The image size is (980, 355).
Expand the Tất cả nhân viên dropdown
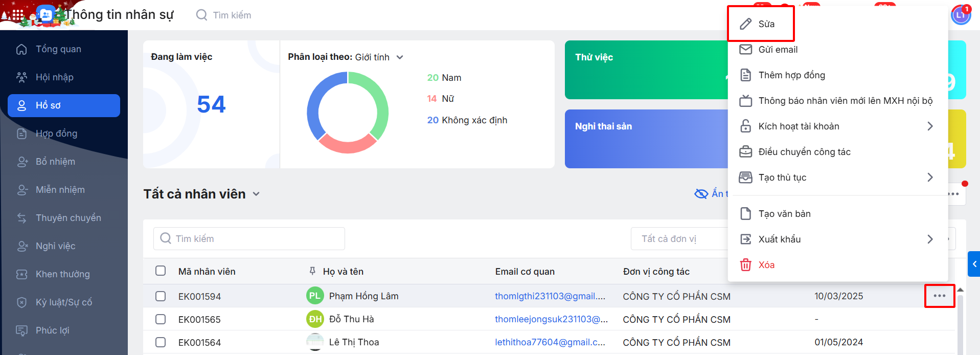(x=256, y=194)
